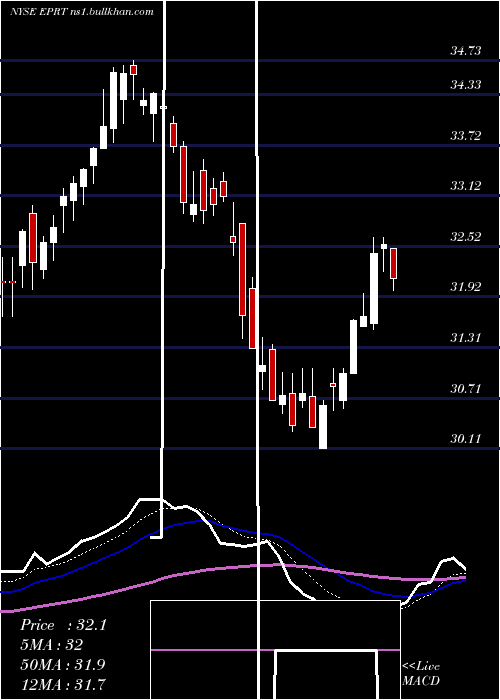Click the 32.52 price axis label
500x700 pixels.
(466, 236)
